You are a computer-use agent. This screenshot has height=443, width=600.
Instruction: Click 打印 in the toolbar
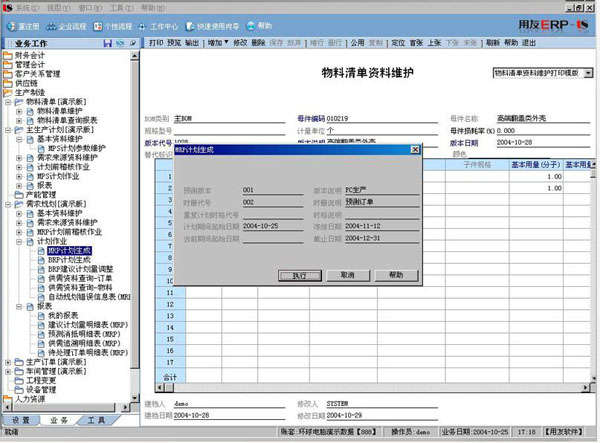pyautogui.click(x=156, y=43)
